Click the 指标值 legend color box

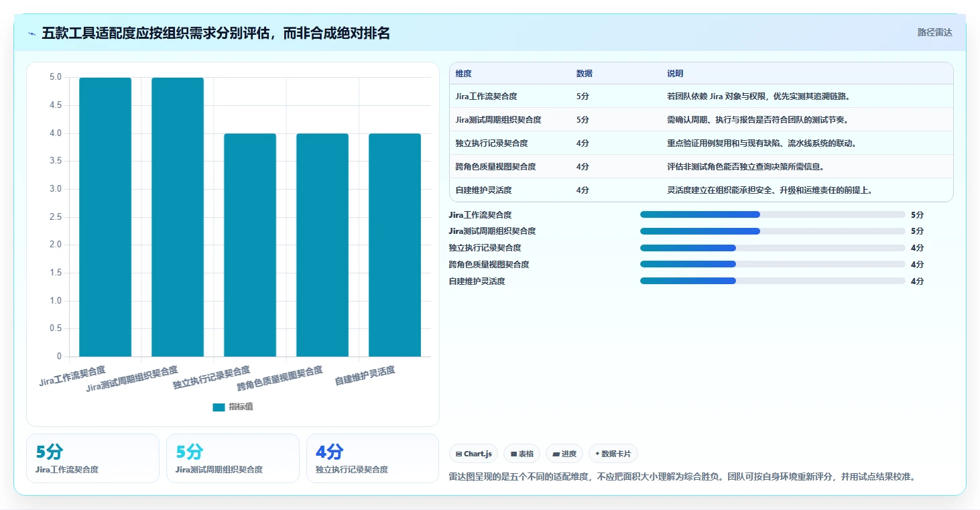219,407
